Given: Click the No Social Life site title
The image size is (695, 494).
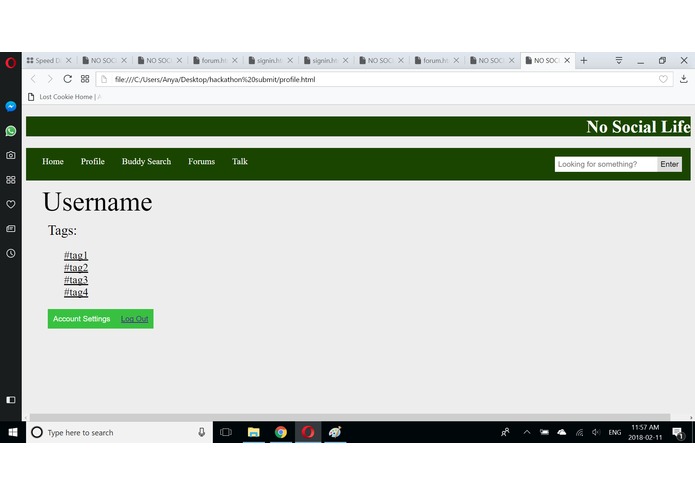Looking at the screenshot, I should pos(638,127).
